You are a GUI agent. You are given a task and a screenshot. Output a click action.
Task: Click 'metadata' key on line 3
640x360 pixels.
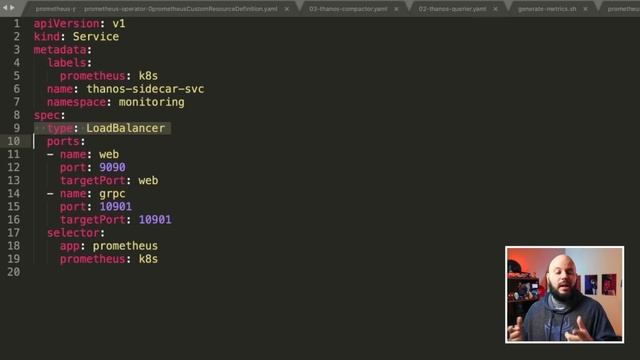click(x=60, y=50)
